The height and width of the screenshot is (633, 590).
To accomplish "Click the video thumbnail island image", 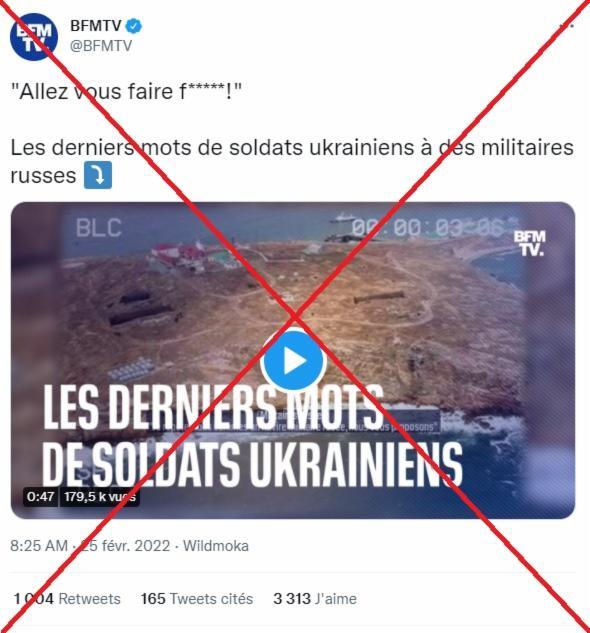I will pos(293,361).
